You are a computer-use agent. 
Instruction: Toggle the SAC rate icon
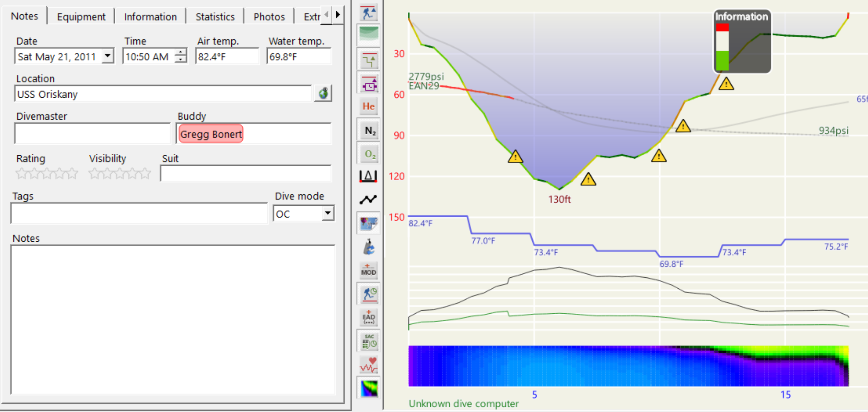(369, 341)
